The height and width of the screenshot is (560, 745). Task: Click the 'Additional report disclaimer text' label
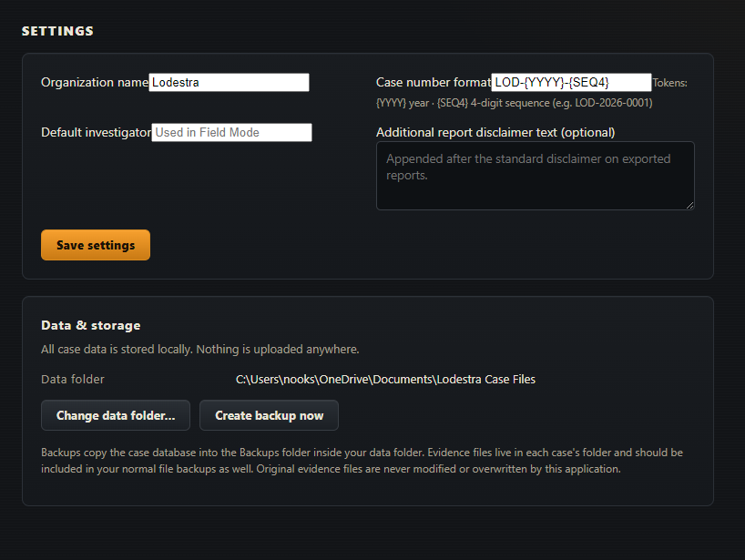[x=495, y=133]
